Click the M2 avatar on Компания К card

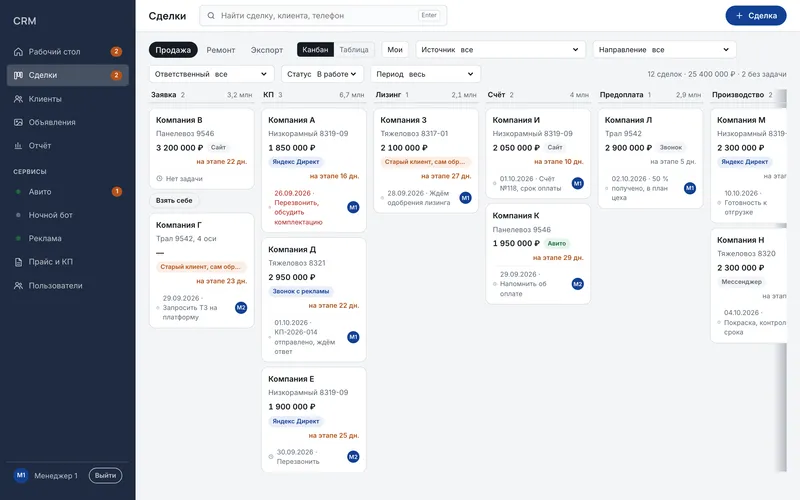(x=578, y=284)
